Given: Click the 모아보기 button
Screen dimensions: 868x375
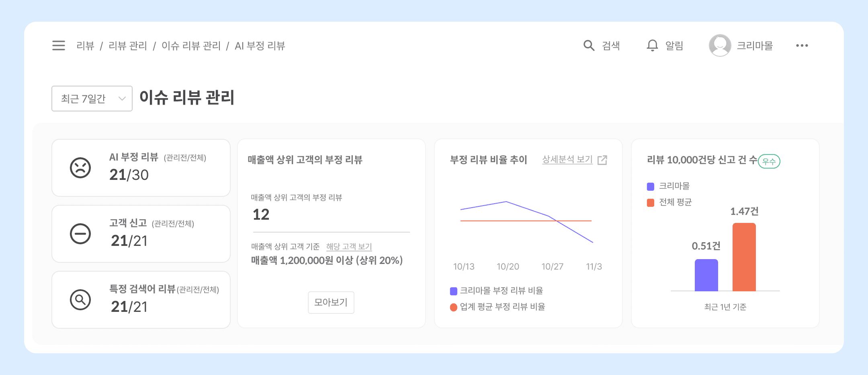Looking at the screenshot, I should click(331, 303).
